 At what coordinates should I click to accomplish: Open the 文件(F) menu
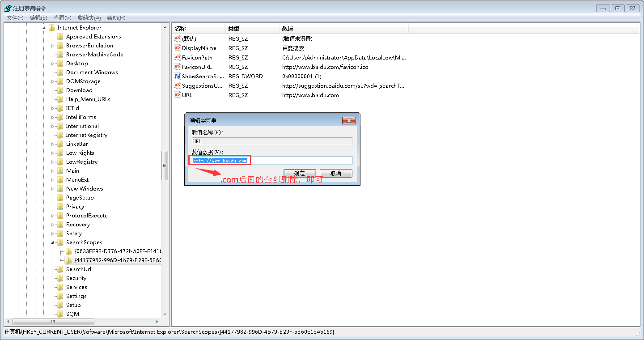coord(15,18)
